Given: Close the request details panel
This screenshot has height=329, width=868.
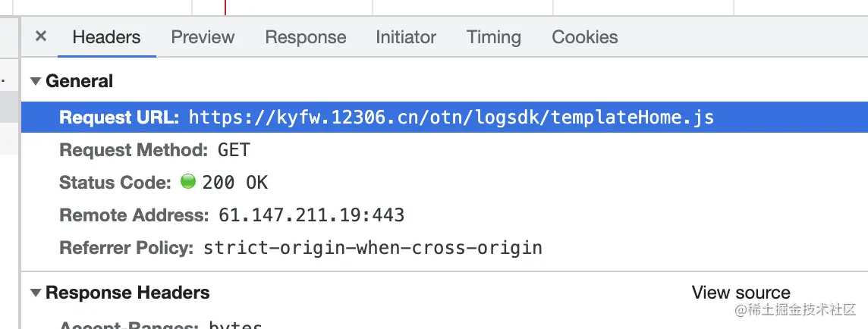Looking at the screenshot, I should (40, 36).
